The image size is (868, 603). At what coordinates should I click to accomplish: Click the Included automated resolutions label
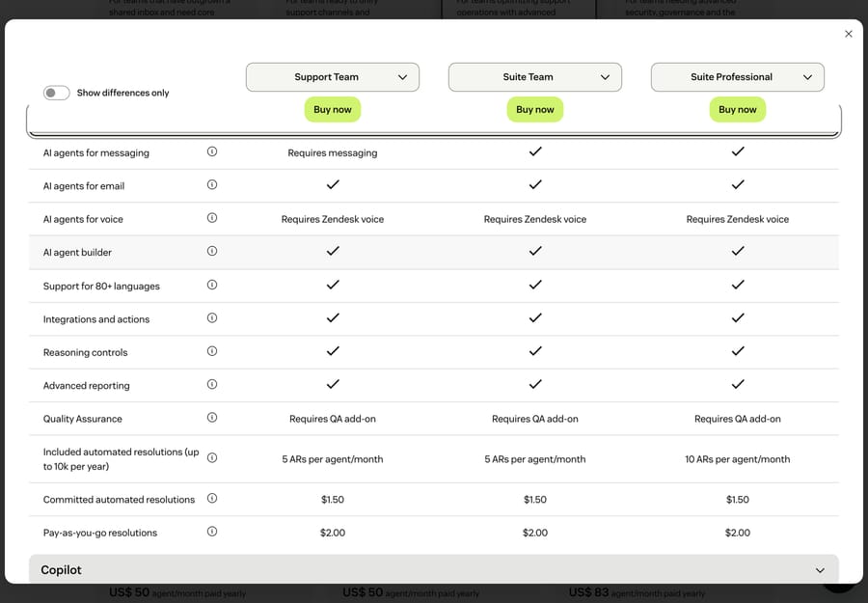tap(121, 459)
